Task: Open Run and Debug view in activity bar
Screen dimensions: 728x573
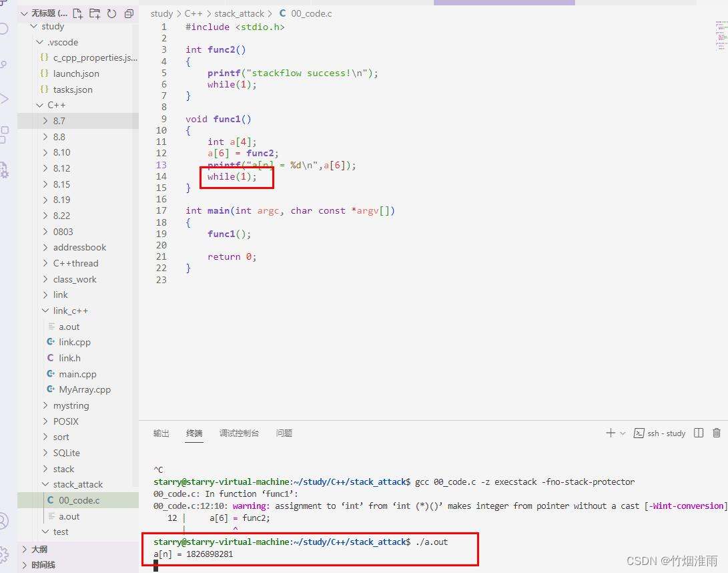Action: tap(4, 99)
